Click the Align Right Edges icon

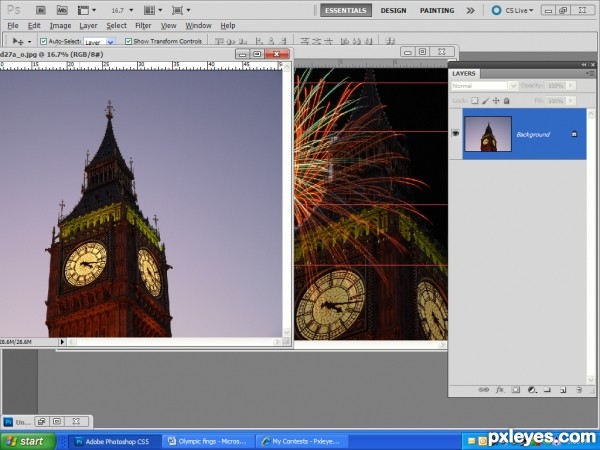pos(283,41)
